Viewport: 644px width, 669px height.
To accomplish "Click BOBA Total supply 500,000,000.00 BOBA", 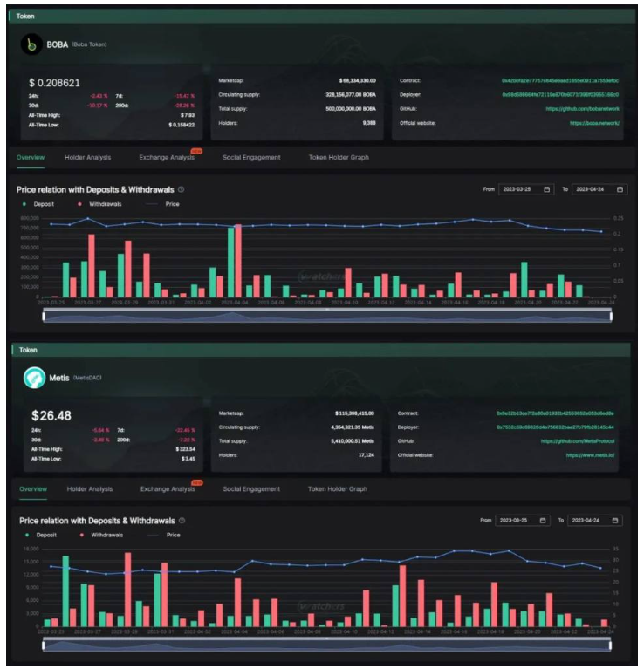I will pos(351,109).
